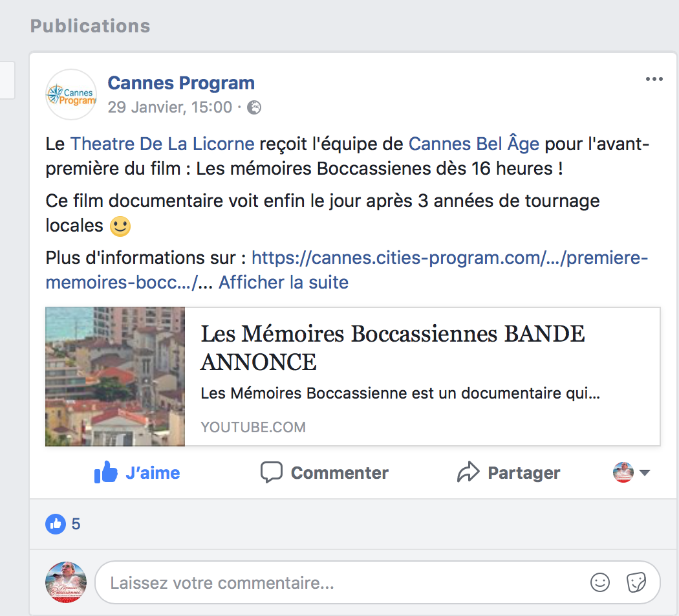This screenshot has width=679, height=616.
Task: Open the 29 Janvier, 15:00 timestamp
Action: pos(169,107)
